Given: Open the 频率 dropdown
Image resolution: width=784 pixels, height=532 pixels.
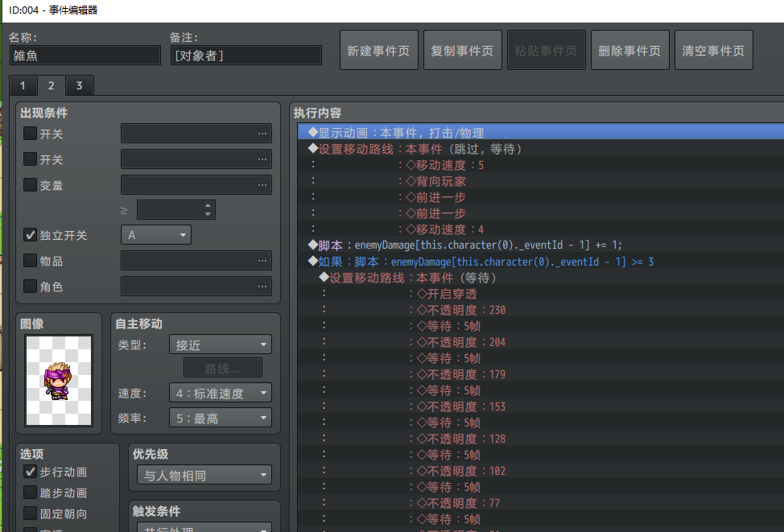Looking at the screenshot, I should (x=221, y=418).
